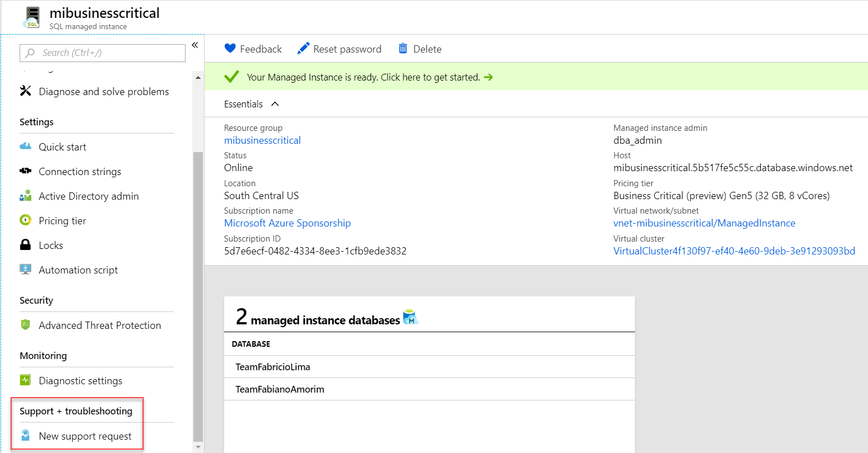This screenshot has width=868, height=453.
Task: Click the Diagnostic settings icon
Action: pyautogui.click(x=26, y=380)
